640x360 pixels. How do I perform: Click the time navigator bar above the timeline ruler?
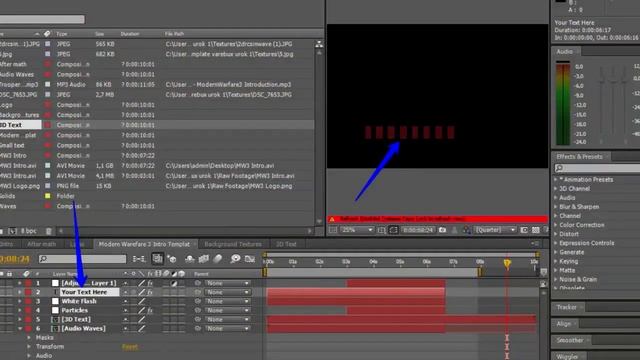click(x=401, y=255)
